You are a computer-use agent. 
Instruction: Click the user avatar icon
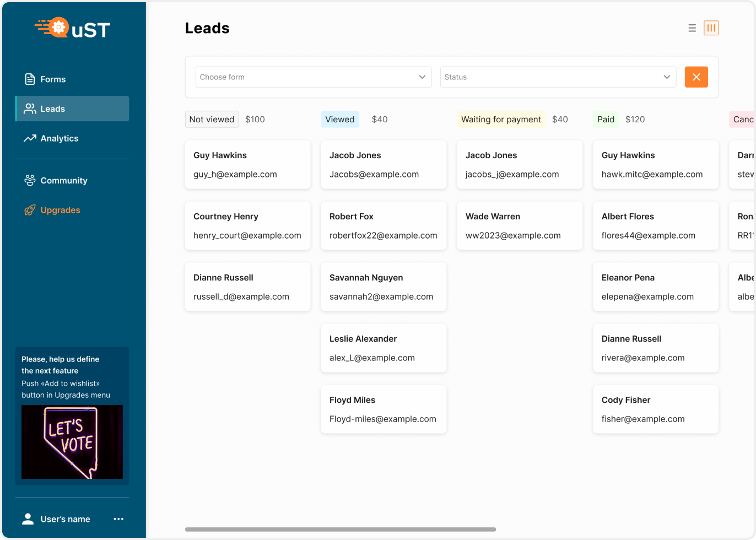[28, 519]
